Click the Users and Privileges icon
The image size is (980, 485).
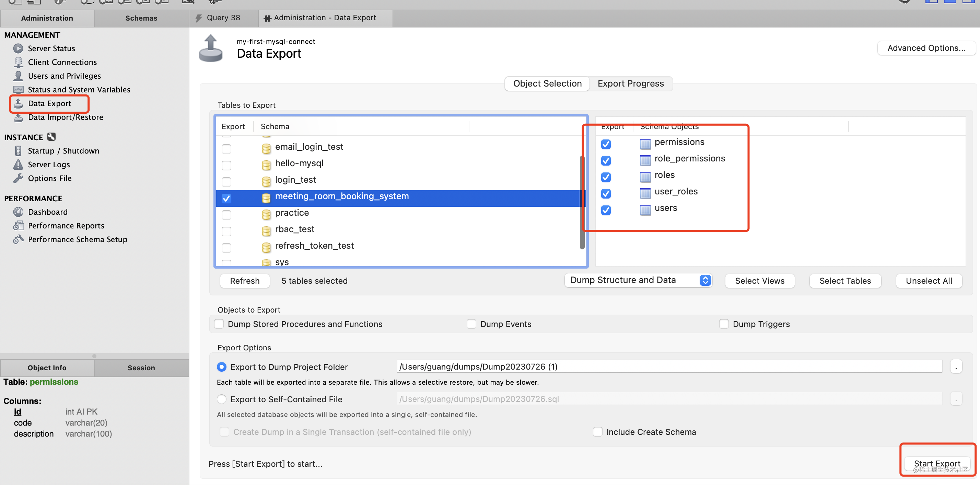18,76
